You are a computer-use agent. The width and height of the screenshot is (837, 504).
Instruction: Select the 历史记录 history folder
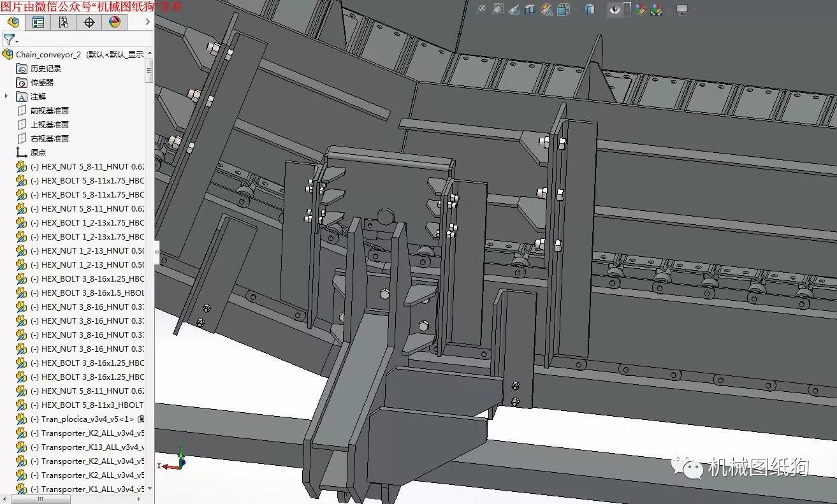39,69
